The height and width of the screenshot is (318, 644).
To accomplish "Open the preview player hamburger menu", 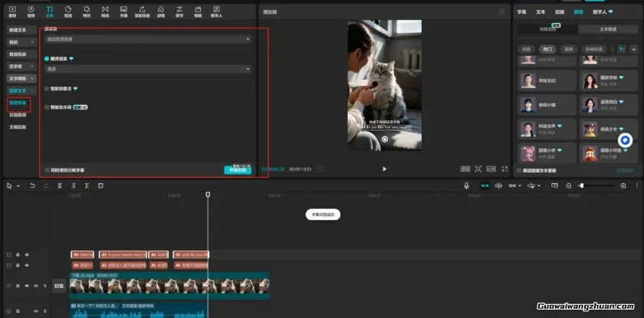I will [x=502, y=12].
